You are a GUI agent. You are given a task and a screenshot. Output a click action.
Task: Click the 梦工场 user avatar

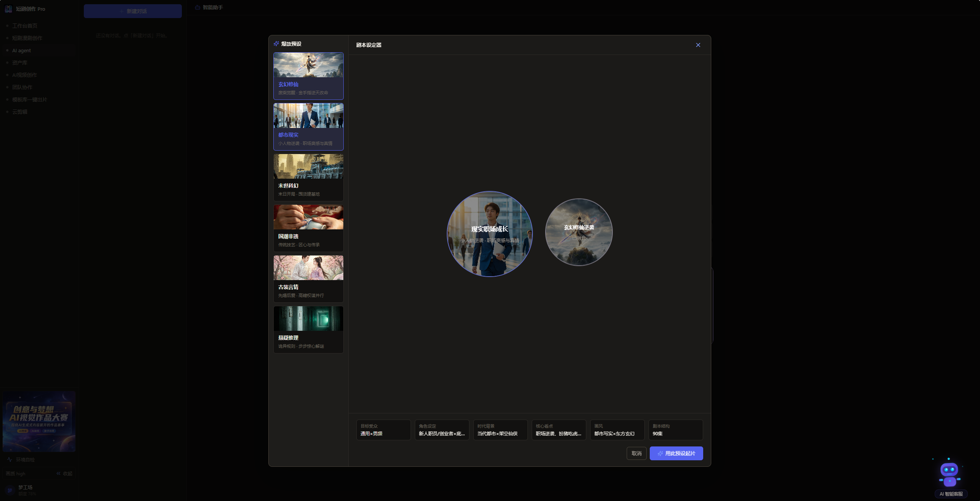10,490
